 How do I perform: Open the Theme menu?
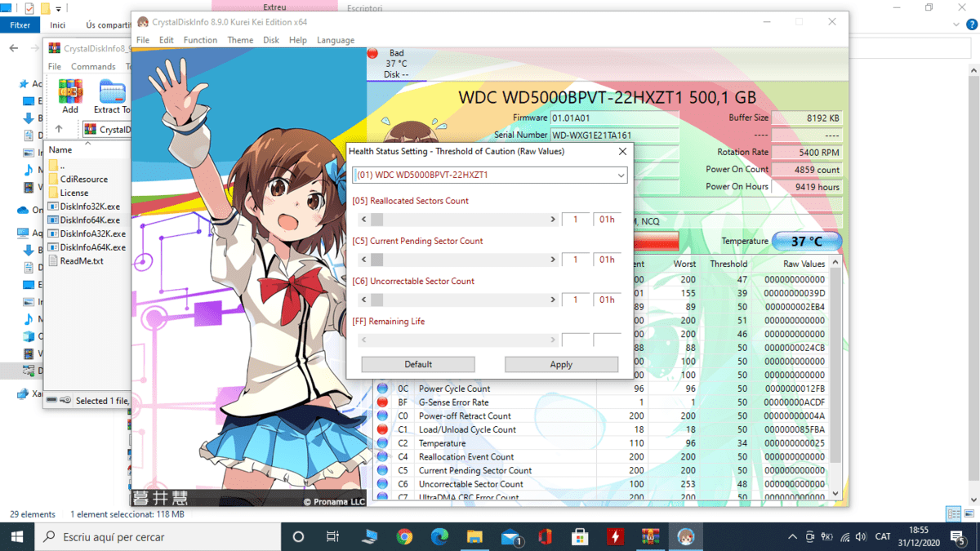[x=240, y=40]
